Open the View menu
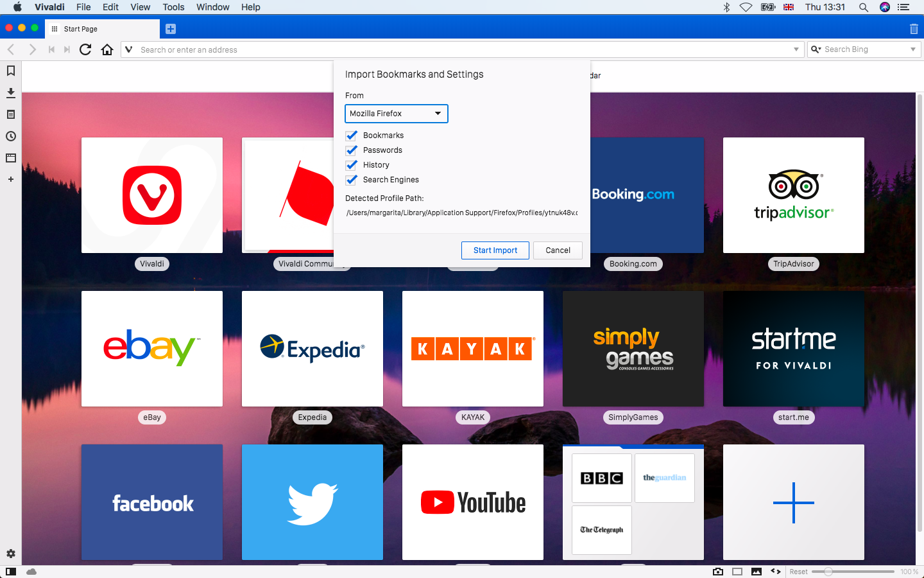This screenshot has width=924, height=578. 140,7
